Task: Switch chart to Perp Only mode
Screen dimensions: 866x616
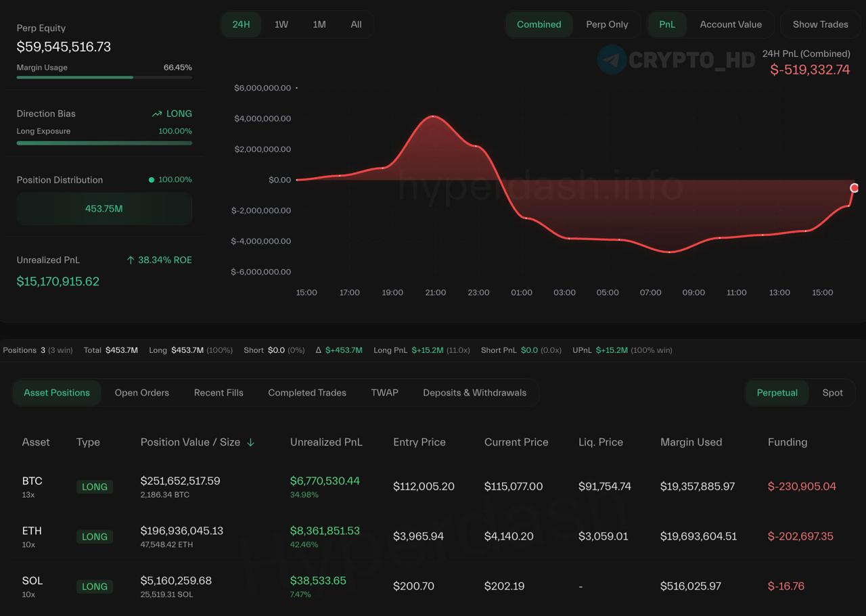Action: click(606, 24)
